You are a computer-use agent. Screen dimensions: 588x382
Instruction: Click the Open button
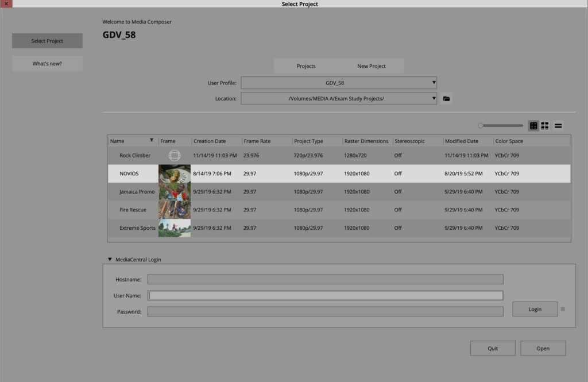(542, 348)
